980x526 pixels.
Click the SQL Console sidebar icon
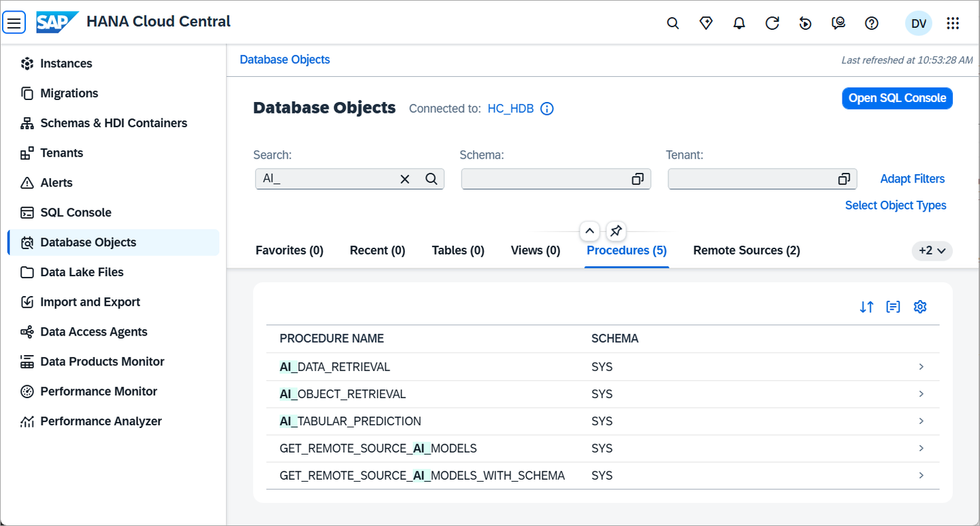[27, 212]
